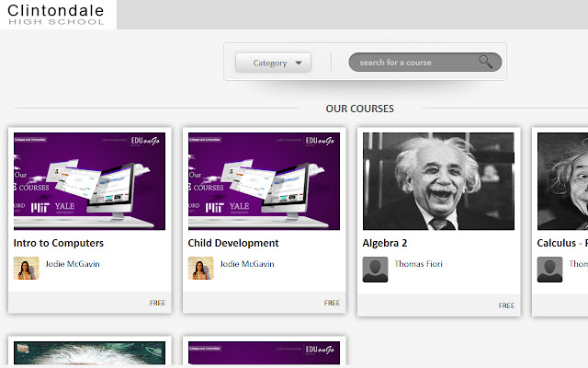Click Thomas Fiori name under Algebra 2
The height and width of the screenshot is (368, 588).
pos(418,264)
